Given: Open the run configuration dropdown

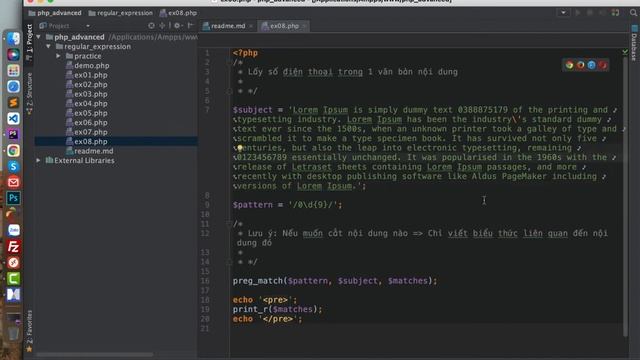Looking at the screenshot, I should coord(563,13).
